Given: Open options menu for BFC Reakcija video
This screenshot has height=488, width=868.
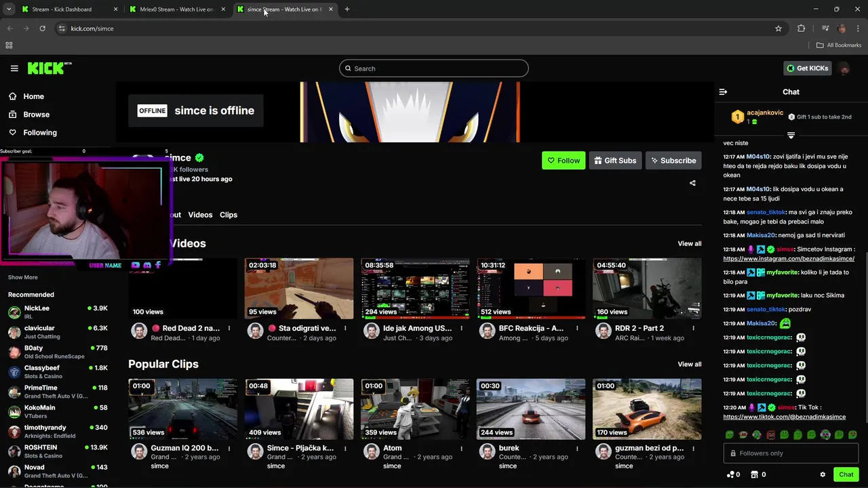Looking at the screenshot, I should [x=577, y=328].
